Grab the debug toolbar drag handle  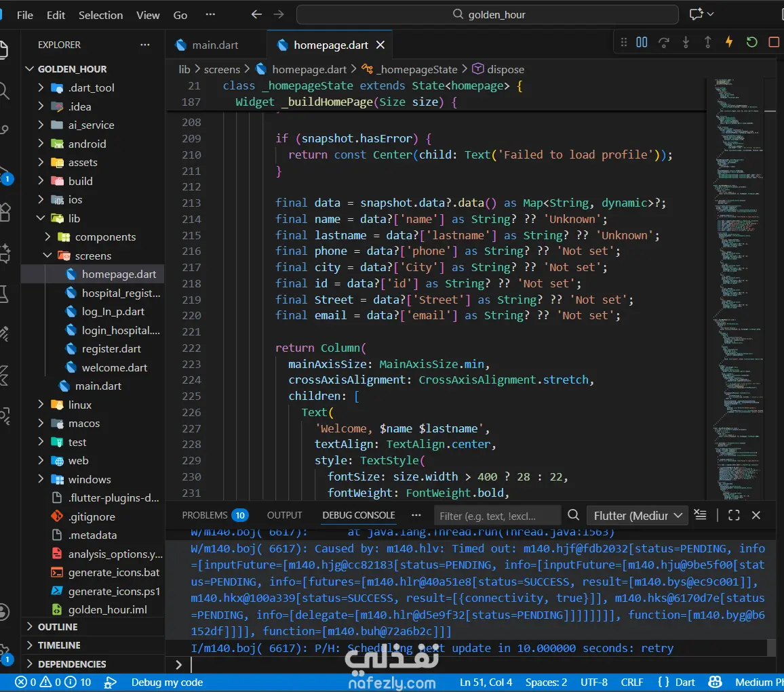(623, 43)
